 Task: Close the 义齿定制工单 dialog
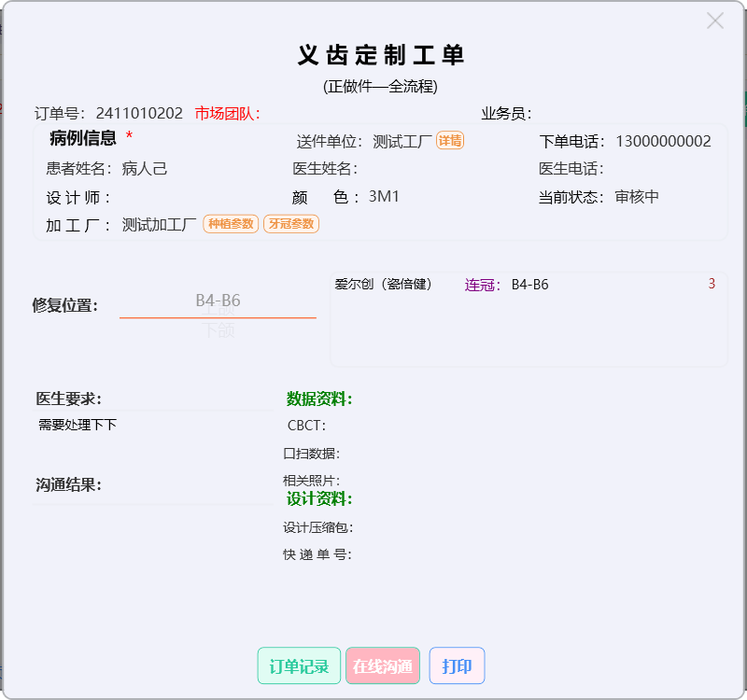pos(714,21)
